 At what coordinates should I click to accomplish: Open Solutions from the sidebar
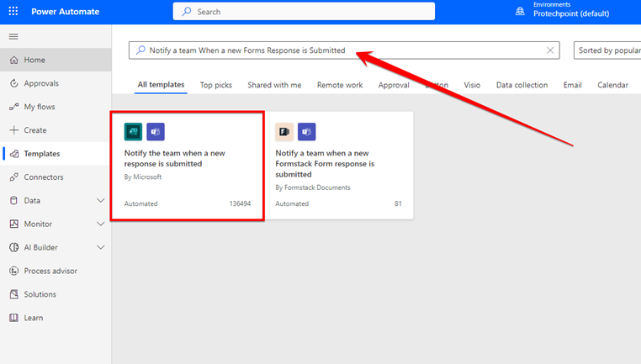pyautogui.click(x=56, y=294)
